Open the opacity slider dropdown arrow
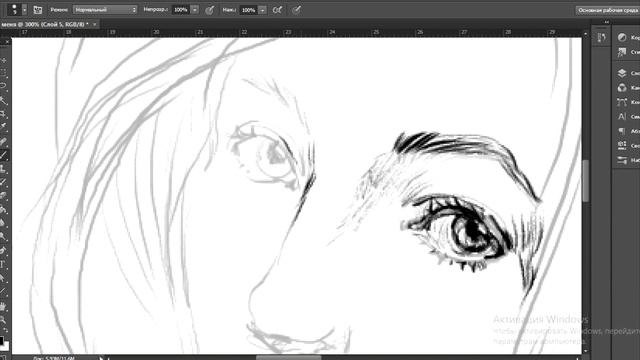This screenshot has height=360, width=640. coord(195,9)
